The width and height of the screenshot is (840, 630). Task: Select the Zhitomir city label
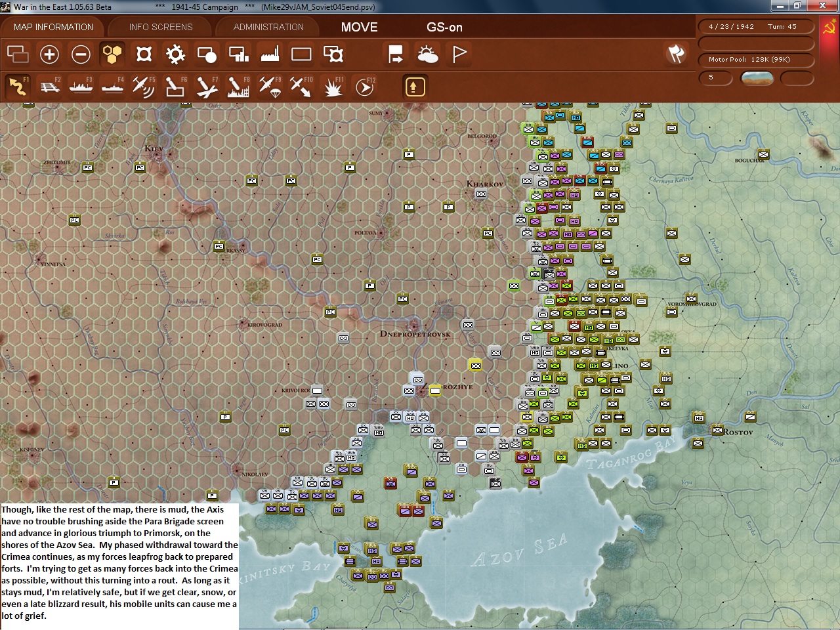(x=56, y=162)
